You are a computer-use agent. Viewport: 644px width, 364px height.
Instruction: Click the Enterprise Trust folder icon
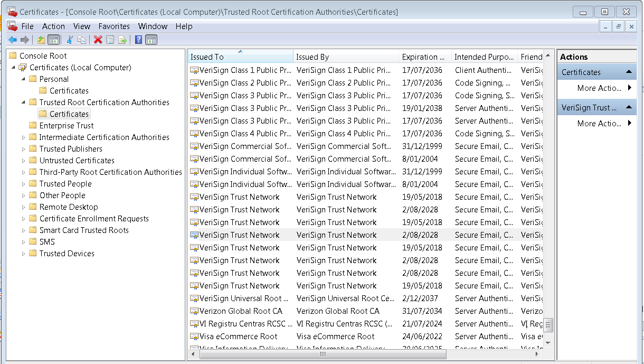(x=33, y=125)
